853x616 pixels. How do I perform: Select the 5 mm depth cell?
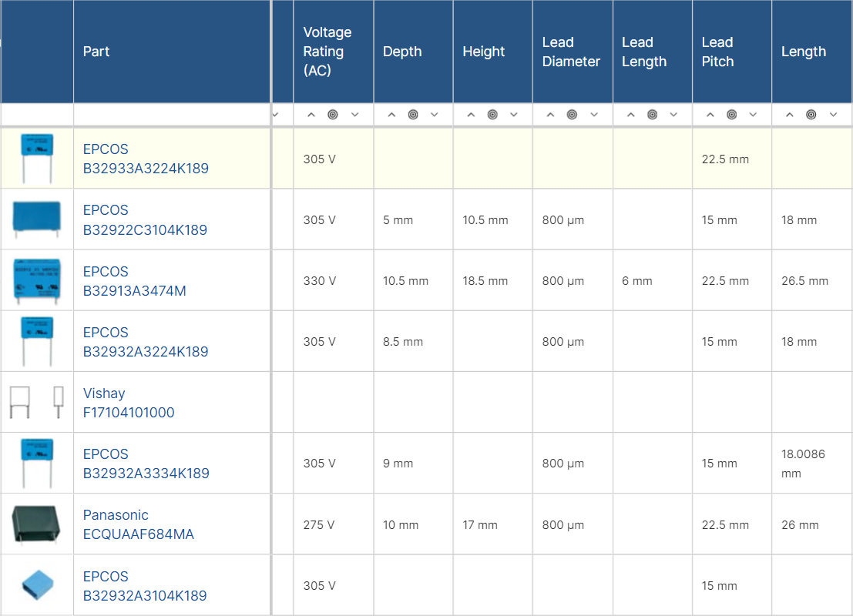tap(414, 220)
